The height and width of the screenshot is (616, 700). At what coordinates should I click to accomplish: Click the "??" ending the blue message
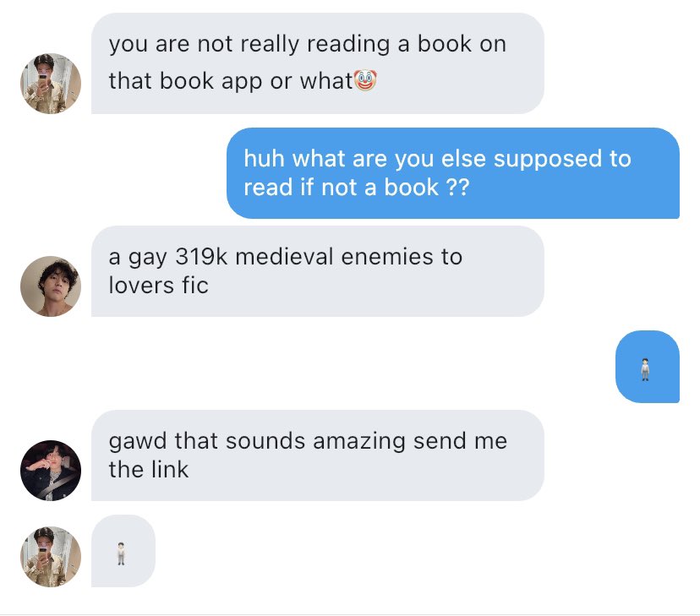coord(458,188)
